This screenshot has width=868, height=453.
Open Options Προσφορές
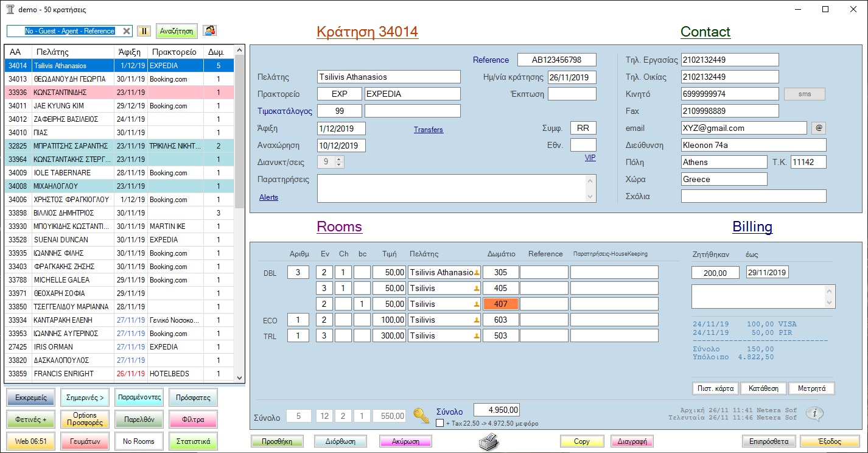[85, 420]
